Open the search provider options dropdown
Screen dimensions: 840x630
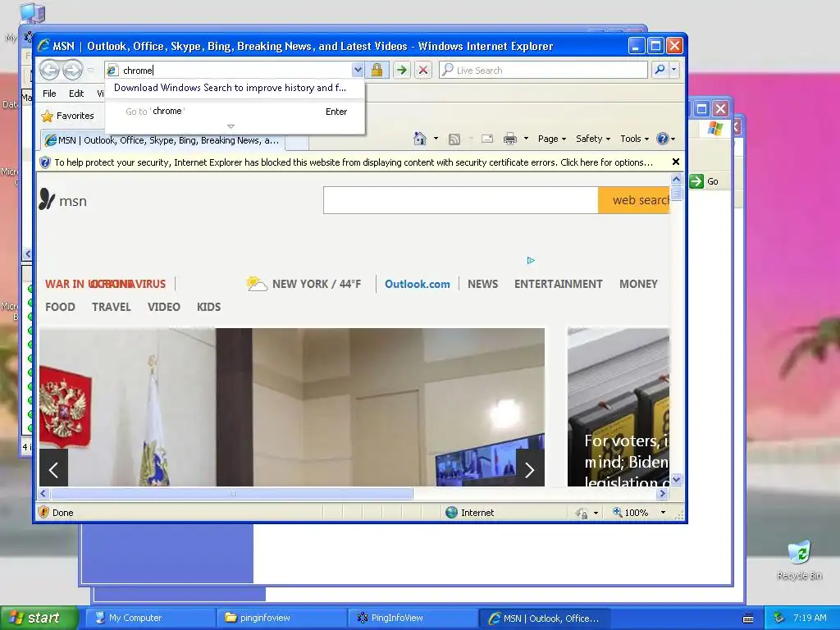tap(674, 71)
